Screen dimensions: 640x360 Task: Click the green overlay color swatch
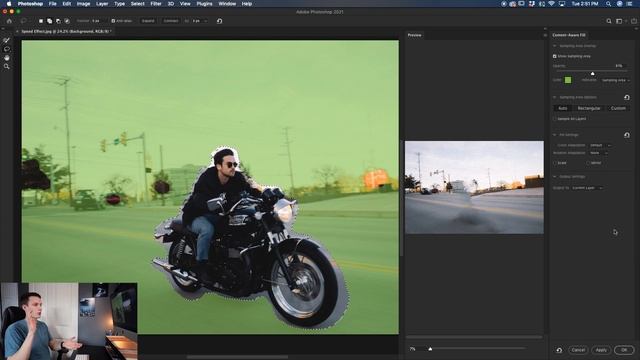tap(568, 80)
